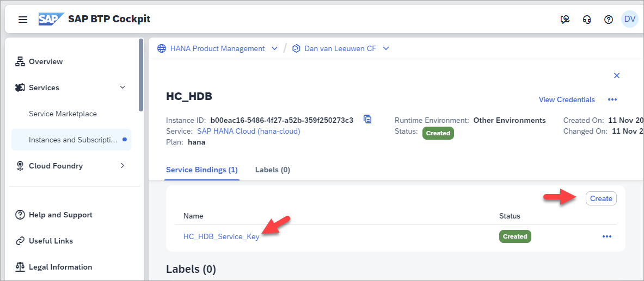Viewport: 644px width, 281px height.
Task: Copy the Instance ID to clipboard
Action: [367, 120]
